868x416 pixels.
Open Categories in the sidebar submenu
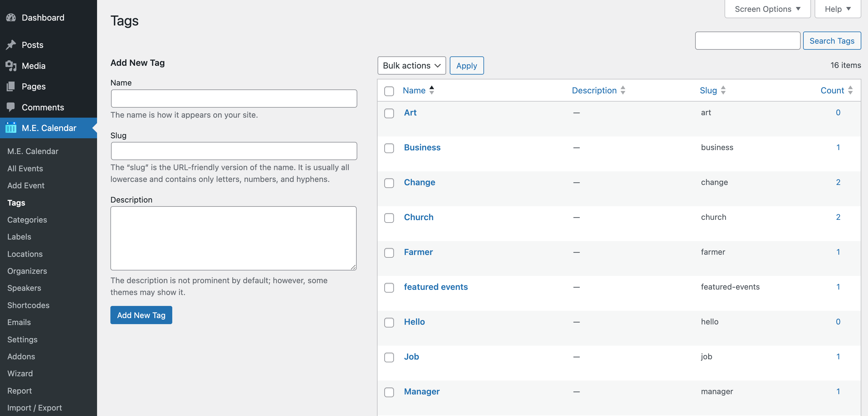(x=27, y=220)
